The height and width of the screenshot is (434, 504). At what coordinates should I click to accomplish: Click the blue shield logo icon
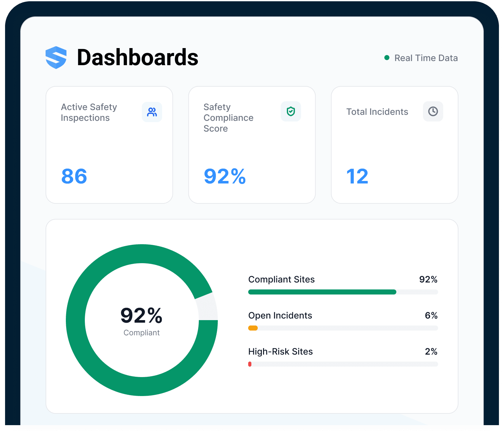(x=56, y=58)
